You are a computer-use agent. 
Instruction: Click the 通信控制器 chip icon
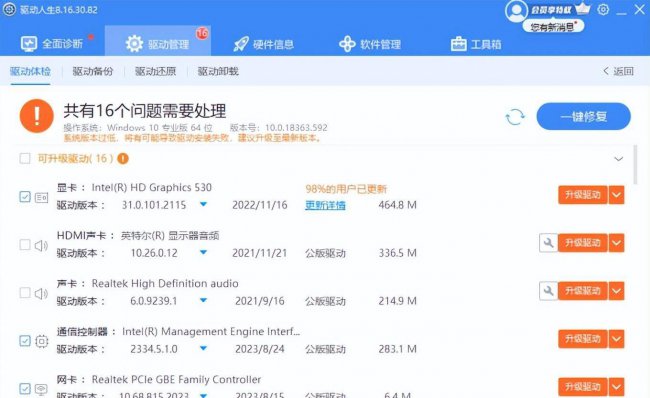click(41, 341)
